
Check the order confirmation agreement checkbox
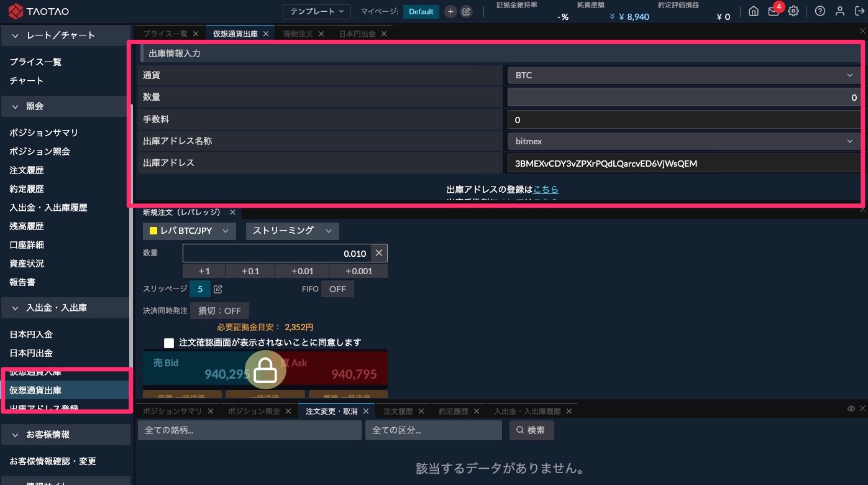169,343
